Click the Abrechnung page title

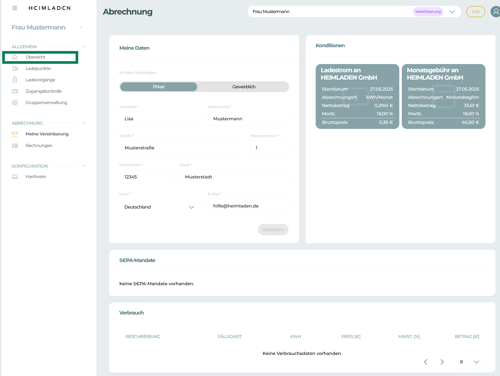point(128,12)
